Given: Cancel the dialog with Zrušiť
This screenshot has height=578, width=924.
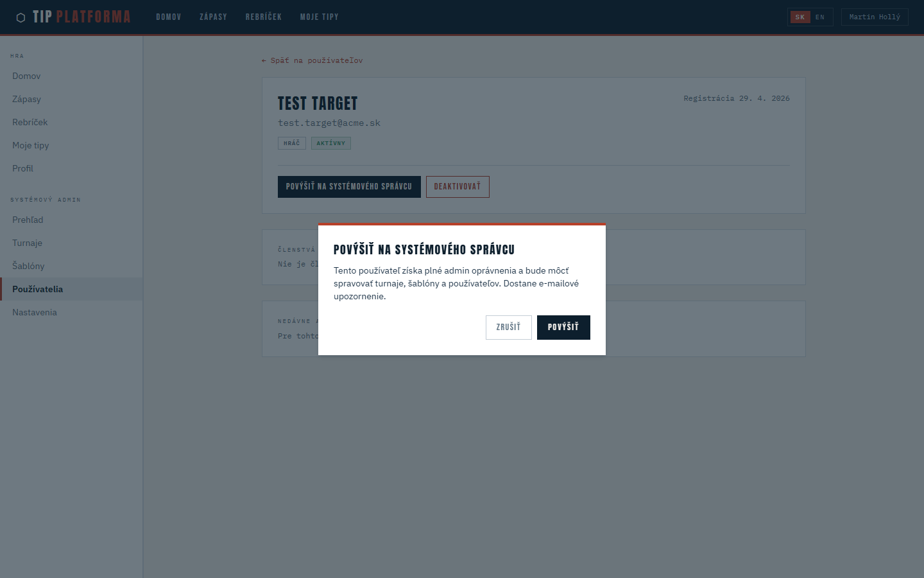Looking at the screenshot, I should coord(508,328).
